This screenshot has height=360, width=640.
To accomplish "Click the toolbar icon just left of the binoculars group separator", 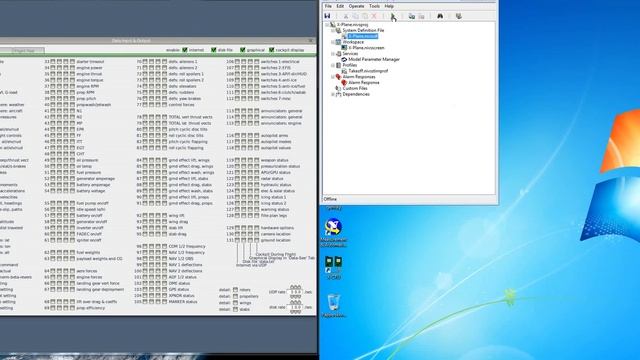I will (422, 16).
